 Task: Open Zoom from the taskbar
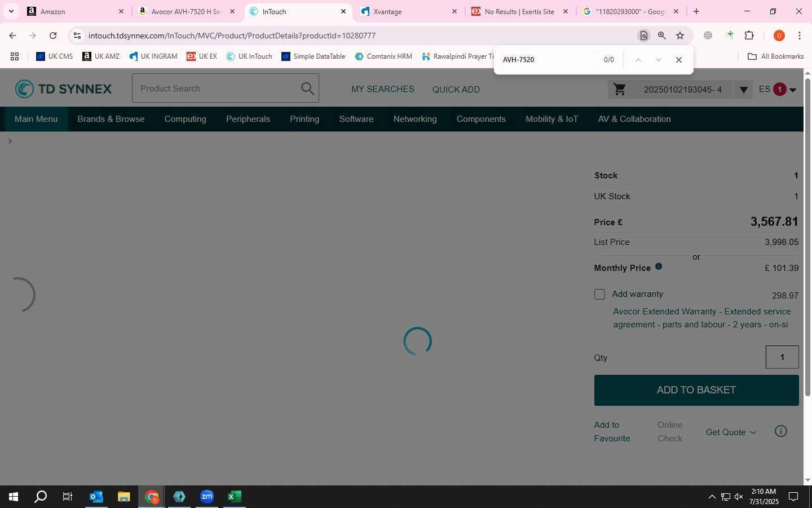coord(207,497)
